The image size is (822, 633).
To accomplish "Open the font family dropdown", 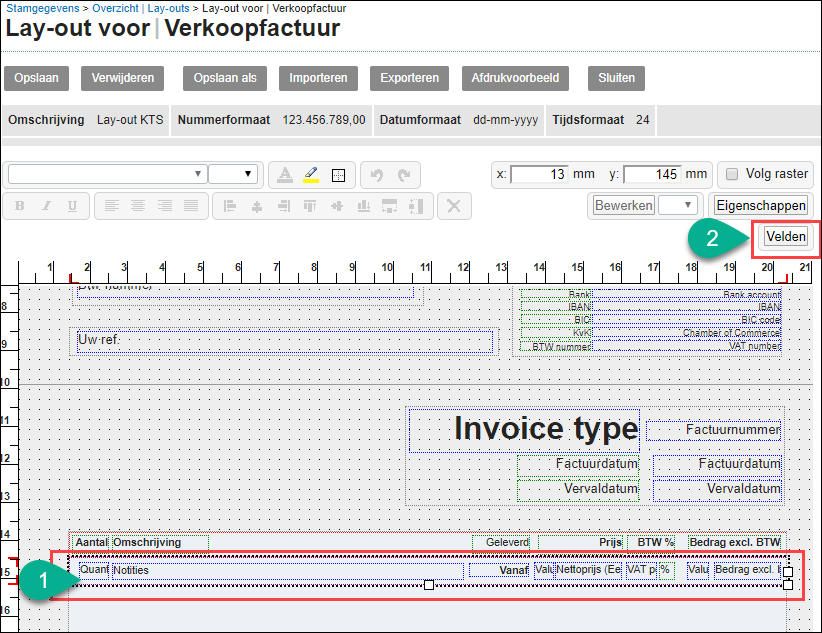I will [x=105, y=172].
